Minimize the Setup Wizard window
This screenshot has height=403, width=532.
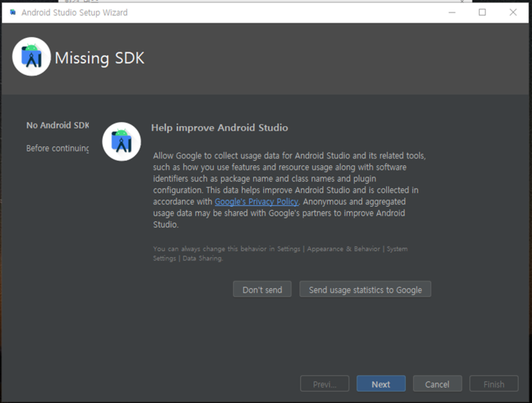452,12
